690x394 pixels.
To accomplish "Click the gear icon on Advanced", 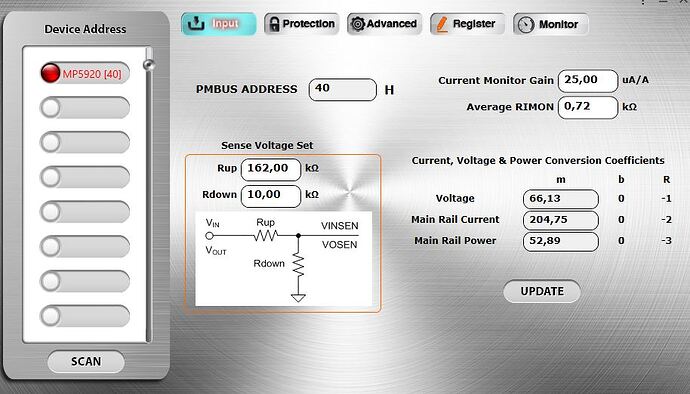I will (x=357, y=24).
